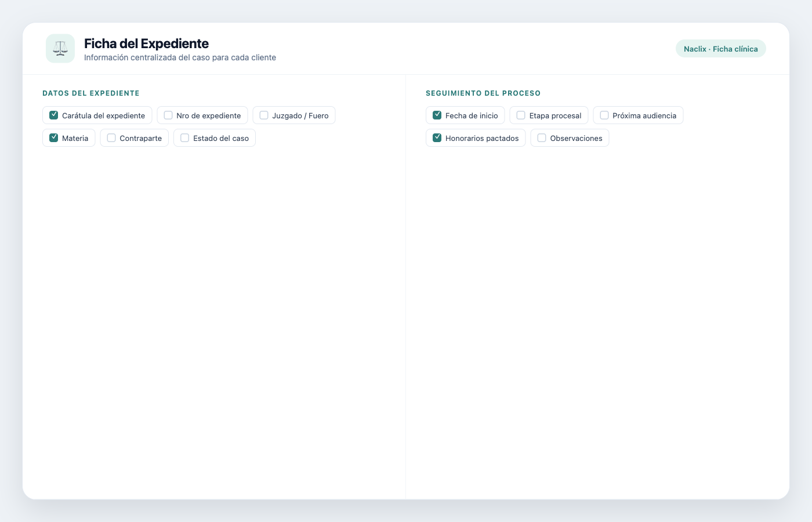
Task: Click the subtitle about información centralizada
Action: click(180, 57)
